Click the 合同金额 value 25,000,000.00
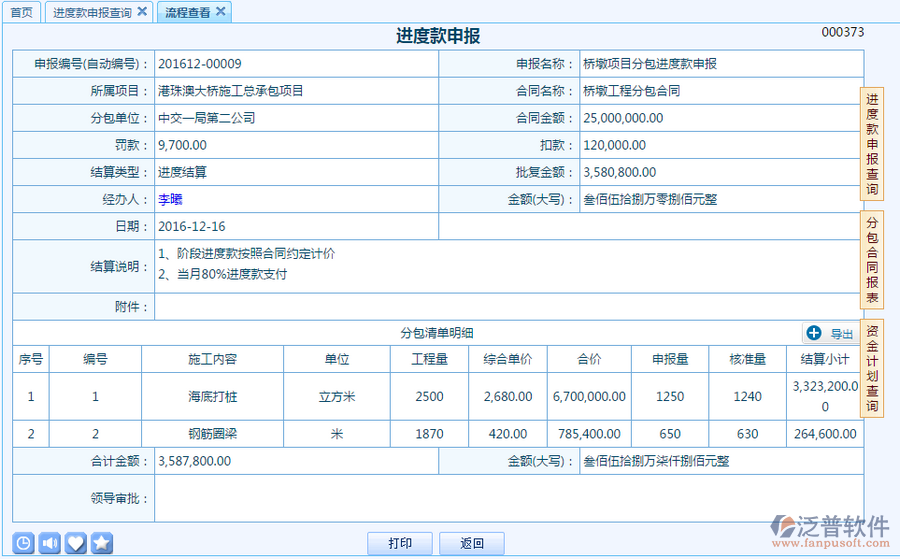The height and width of the screenshot is (559, 900). pos(623,118)
